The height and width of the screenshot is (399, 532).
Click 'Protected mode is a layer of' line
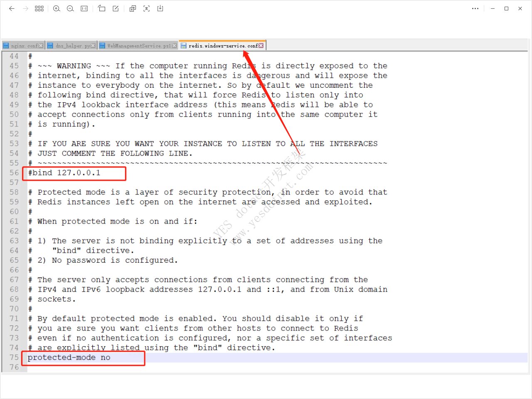coord(207,192)
